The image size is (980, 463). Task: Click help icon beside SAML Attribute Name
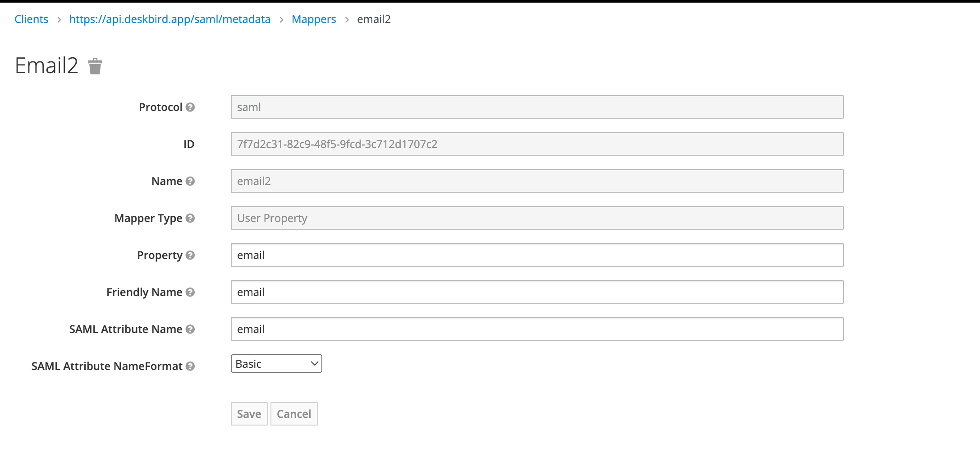click(x=190, y=329)
